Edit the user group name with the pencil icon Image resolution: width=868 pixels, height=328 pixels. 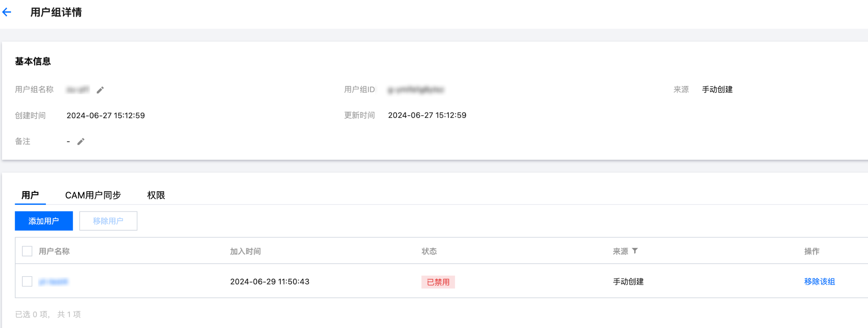100,90
